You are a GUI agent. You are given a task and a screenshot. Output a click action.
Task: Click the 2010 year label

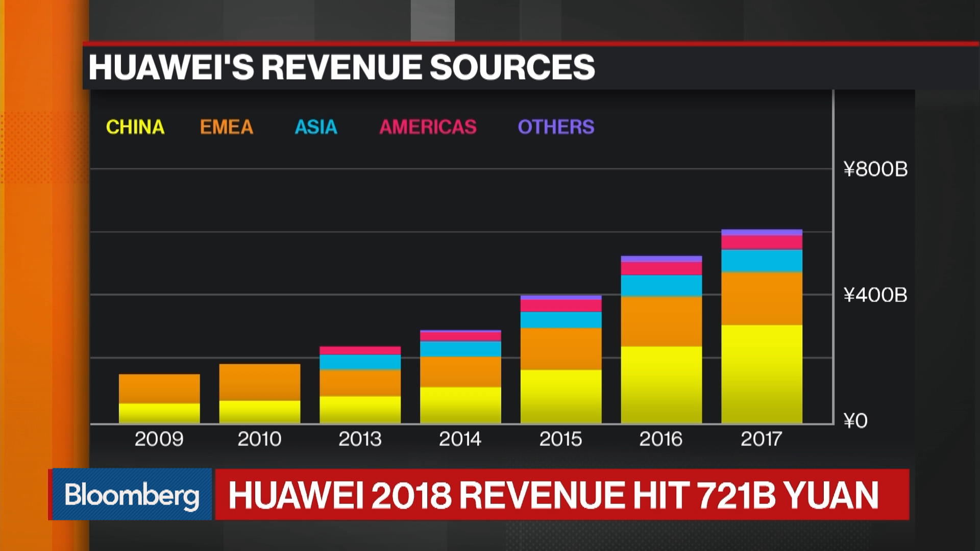pyautogui.click(x=259, y=439)
